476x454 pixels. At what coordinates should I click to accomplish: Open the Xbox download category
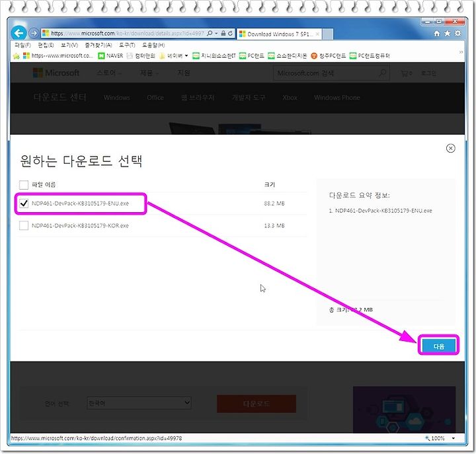click(x=290, y=97)
